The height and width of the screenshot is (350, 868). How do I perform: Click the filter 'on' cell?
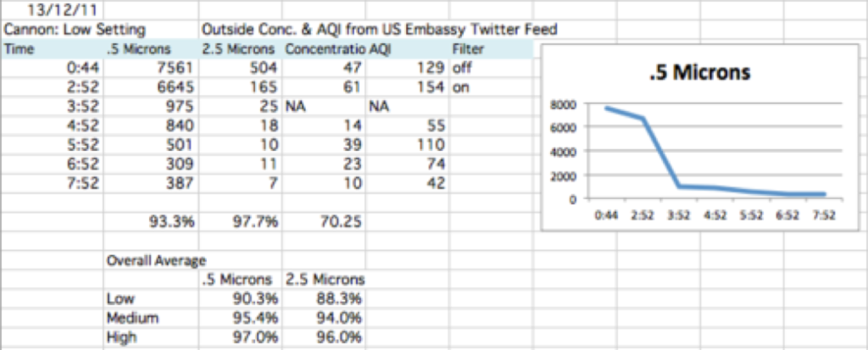tap(491, 87)
